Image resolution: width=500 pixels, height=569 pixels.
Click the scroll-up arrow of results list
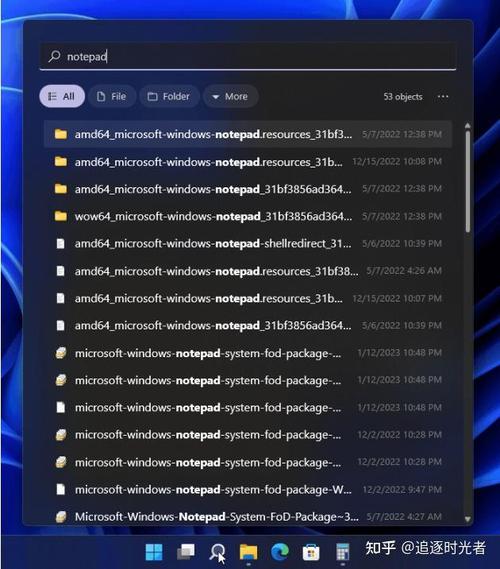tap(468, 126)
